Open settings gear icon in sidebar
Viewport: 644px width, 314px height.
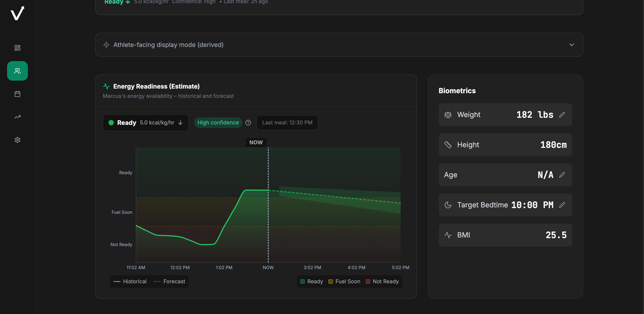(x=17, y=140)
